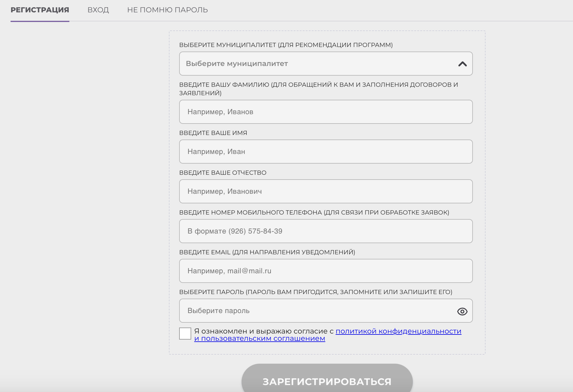This screenshot has width=573, height=392.
Task: Tick the privacy policy consent checkbox
Action: click(x=185, y=334)
